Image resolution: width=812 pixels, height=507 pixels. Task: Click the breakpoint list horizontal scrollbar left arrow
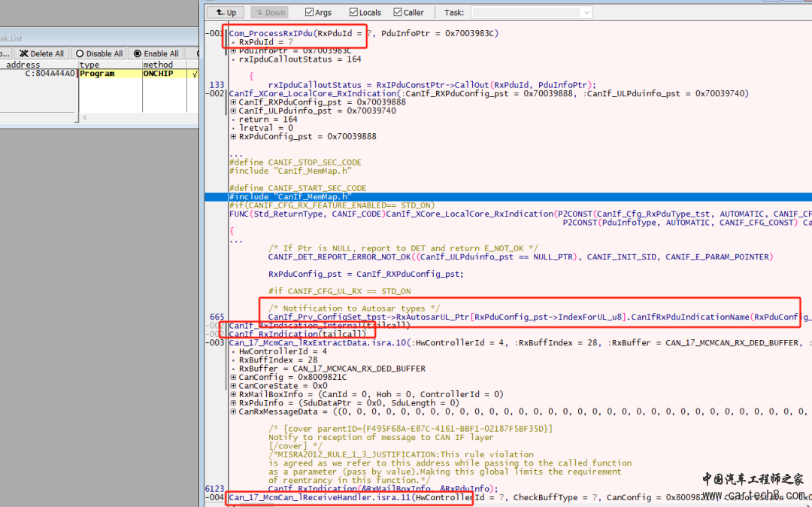point(84,117)
